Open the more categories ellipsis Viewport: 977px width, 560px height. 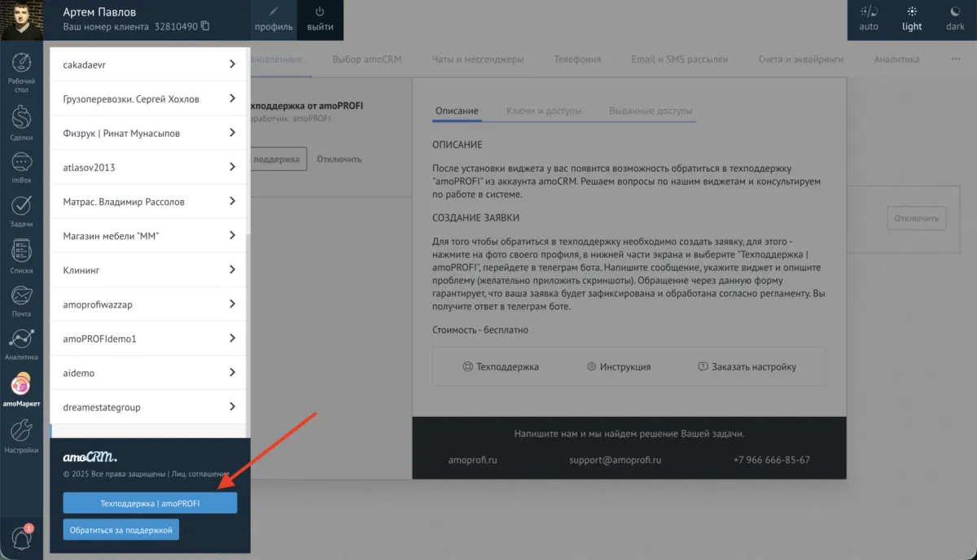coord(956,59)
